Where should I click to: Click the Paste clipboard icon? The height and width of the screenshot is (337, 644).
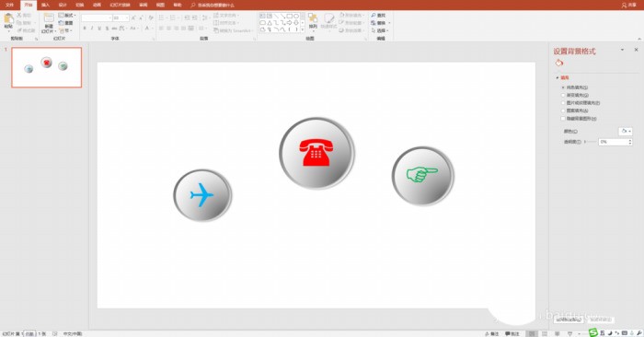click(8, 18)
